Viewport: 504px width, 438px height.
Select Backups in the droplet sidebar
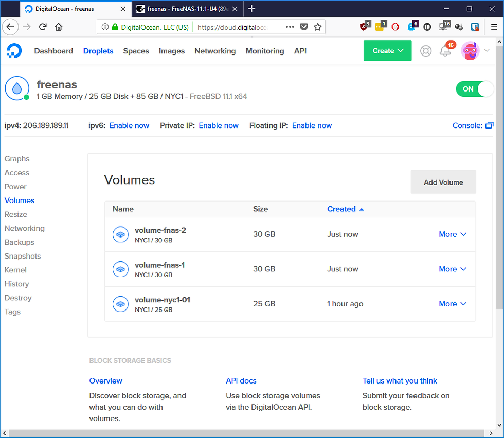click(20, 242)
